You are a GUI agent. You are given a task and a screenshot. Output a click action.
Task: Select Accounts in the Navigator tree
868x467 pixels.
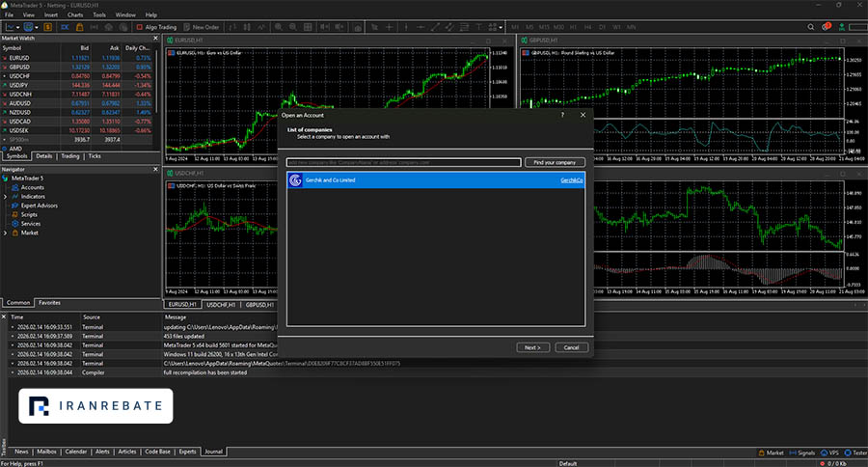click(32, 187)
